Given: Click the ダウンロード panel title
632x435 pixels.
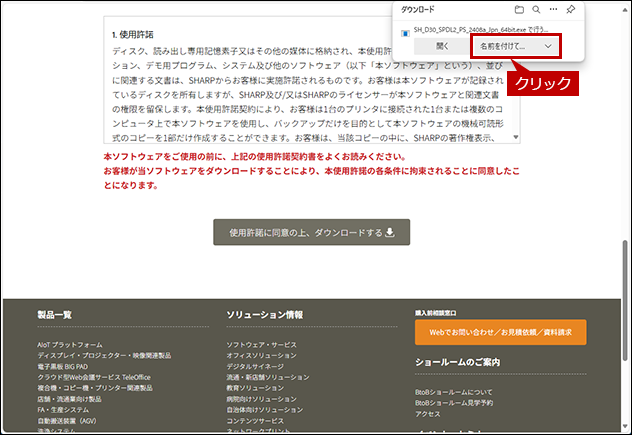Looking at the screenshot, I should click(417, 9).
